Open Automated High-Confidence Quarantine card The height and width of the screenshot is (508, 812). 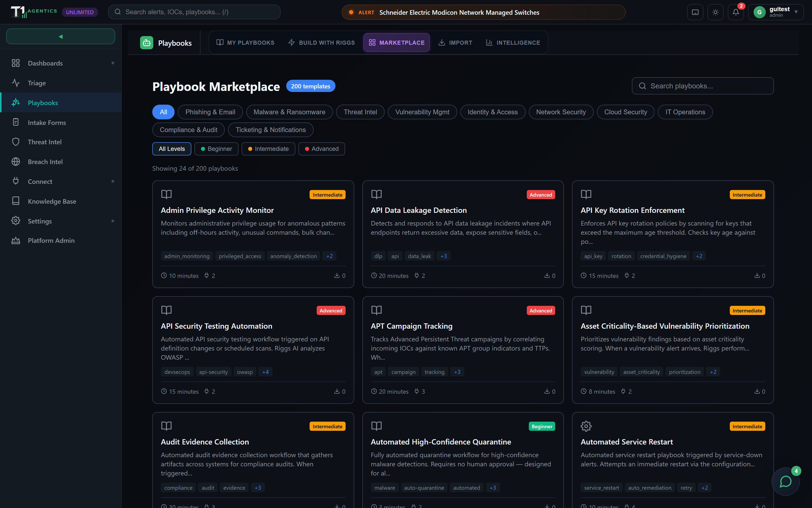463,460
